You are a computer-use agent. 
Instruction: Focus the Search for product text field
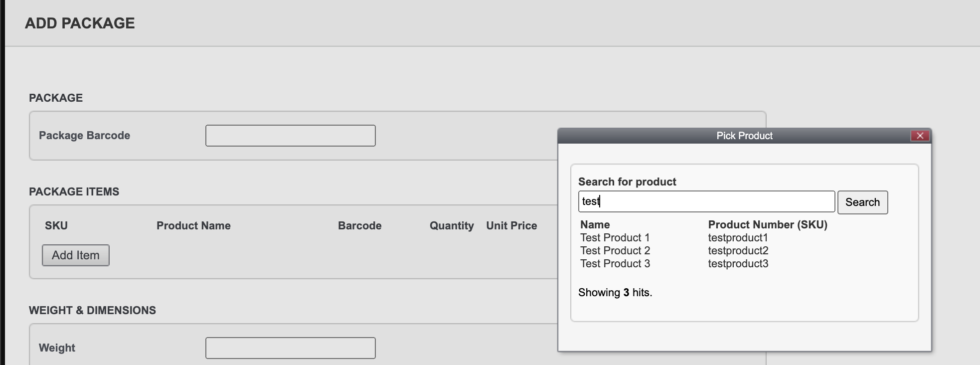(x=706, y=201)
